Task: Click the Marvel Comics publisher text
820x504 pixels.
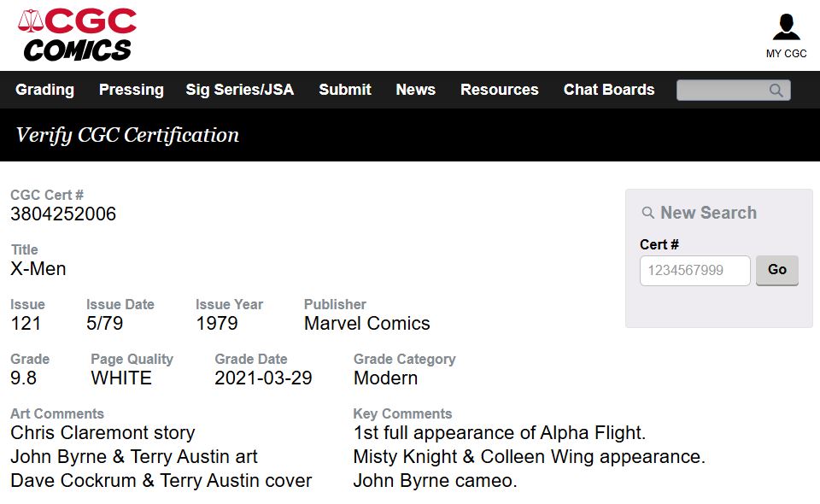Action: (x=366, y=324)
